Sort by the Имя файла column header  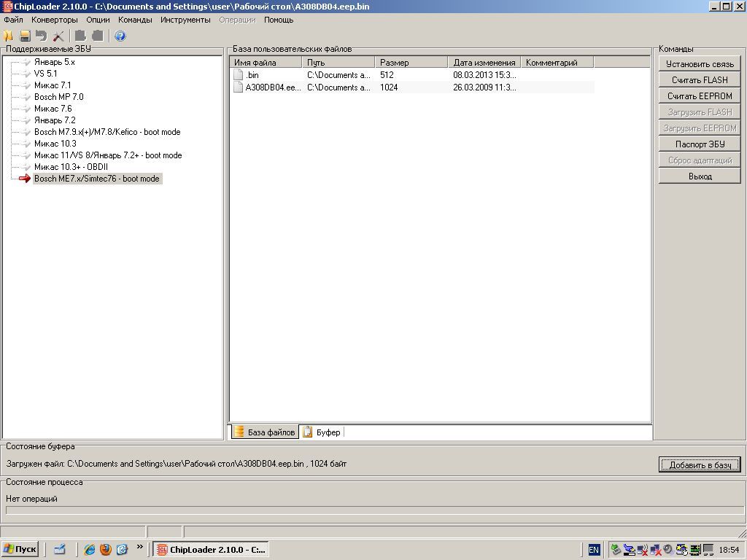266,63
